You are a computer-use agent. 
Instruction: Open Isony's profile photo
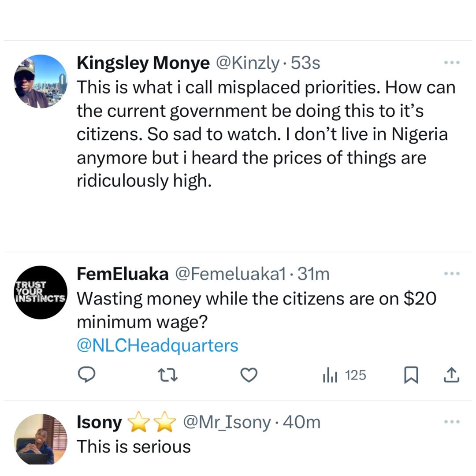click(41, 439)
